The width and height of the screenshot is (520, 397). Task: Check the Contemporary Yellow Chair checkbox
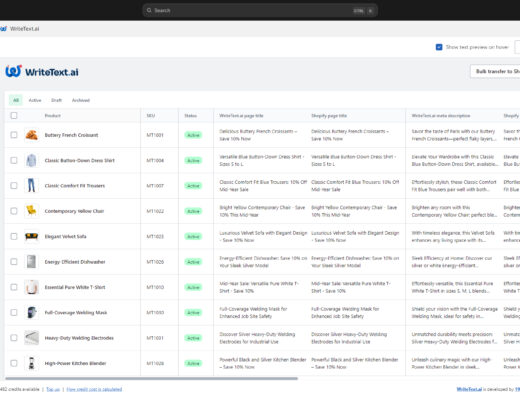14,211
